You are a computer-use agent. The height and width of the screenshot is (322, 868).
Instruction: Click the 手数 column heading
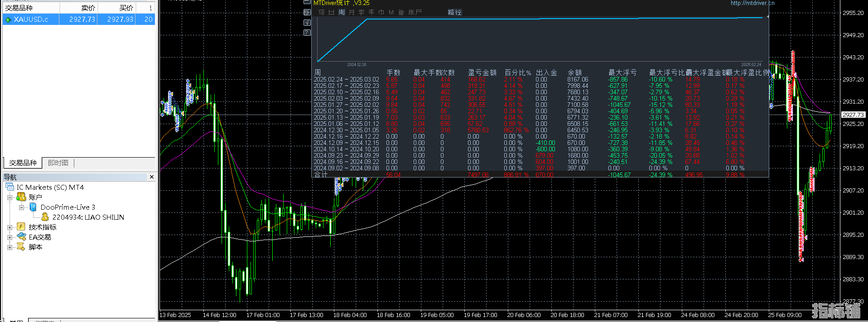click(x=393, y=72)
